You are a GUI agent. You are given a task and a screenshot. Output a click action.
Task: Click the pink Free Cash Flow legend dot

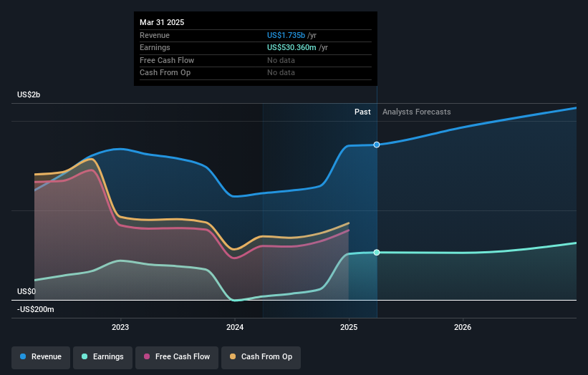click(x=147, y=356)
